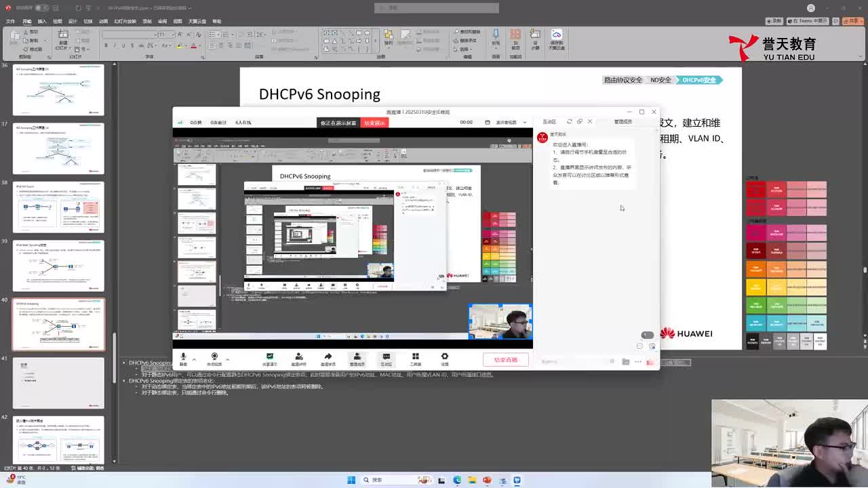
Task: Switch to the 视图 ribbon tab
Action: pos(177,21)
